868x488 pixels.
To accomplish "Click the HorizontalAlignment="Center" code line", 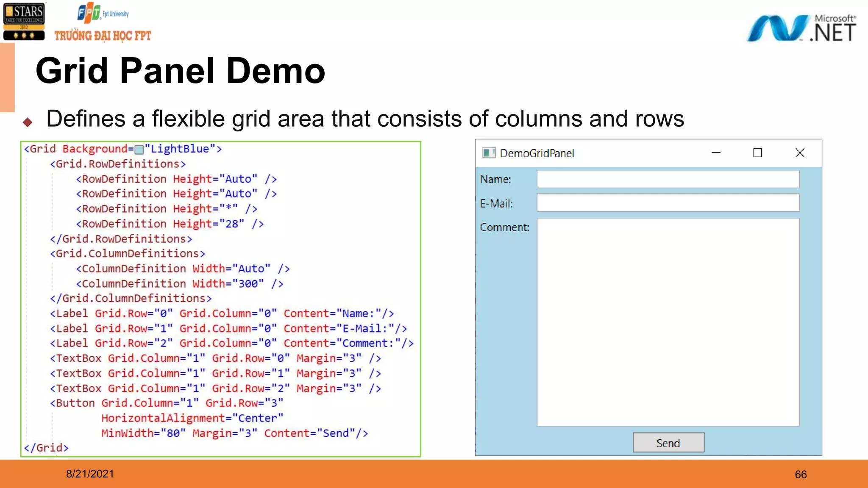I will pyautogui.click(x=192, y=418).
